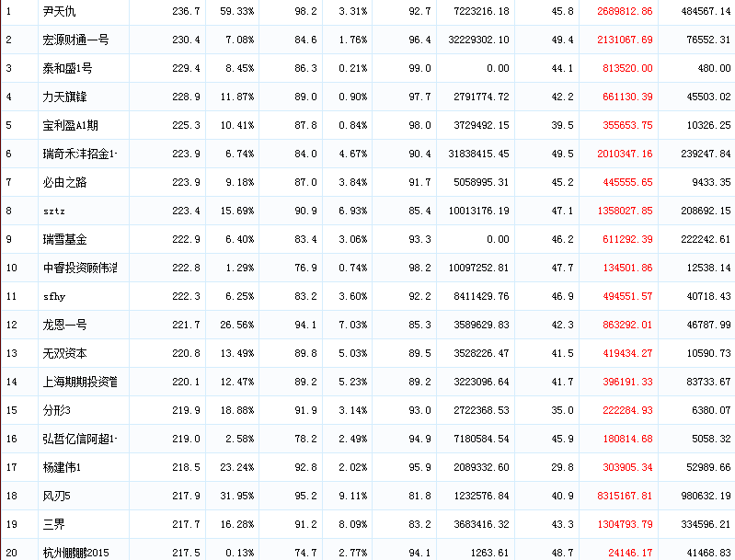Select the name 瑞奇禾沣招金1 in row 6

80,154
